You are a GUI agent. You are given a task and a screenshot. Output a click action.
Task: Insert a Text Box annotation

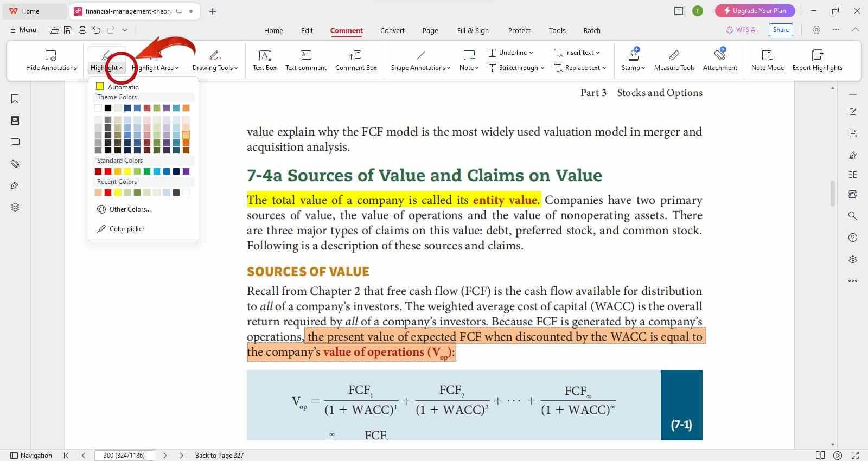click(264, 60)
